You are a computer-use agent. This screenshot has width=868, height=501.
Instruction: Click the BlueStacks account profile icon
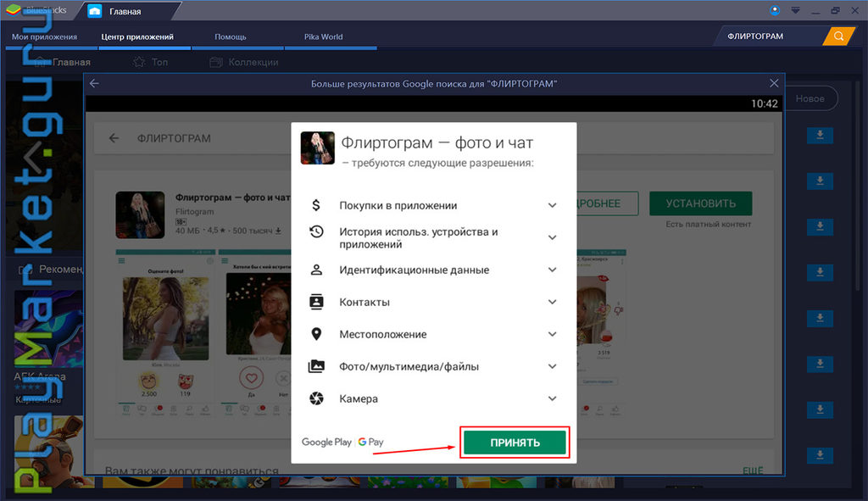coord(775,10)
